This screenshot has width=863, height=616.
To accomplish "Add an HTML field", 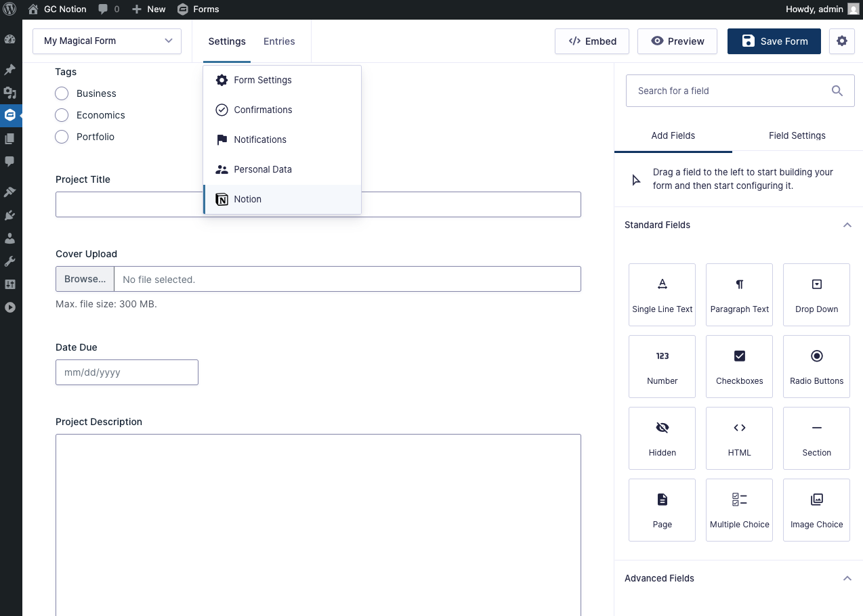I will point(739,438).
